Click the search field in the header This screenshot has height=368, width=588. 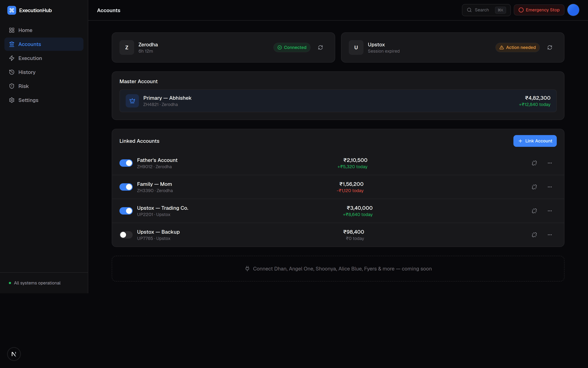[486, 10]
